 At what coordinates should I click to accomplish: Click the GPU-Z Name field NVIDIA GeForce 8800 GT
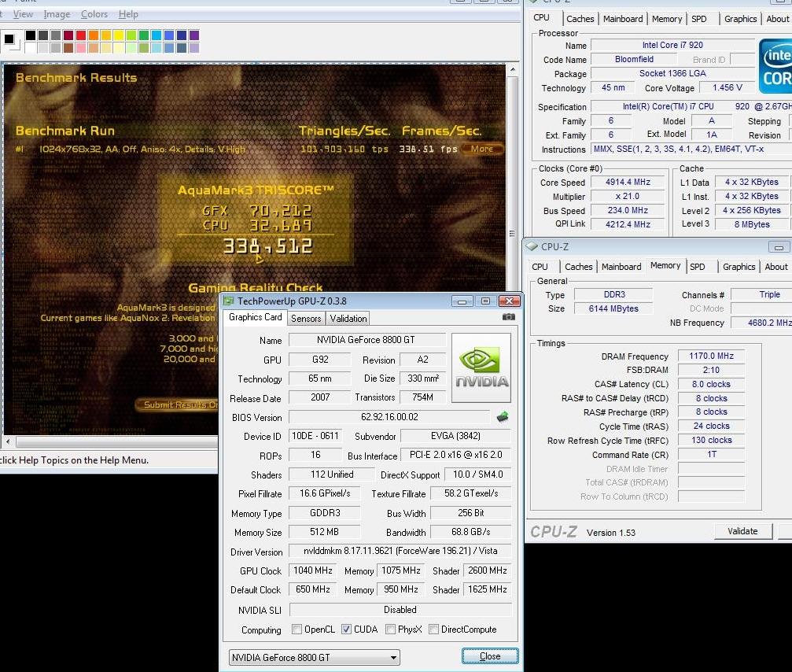tap(367, 340)
